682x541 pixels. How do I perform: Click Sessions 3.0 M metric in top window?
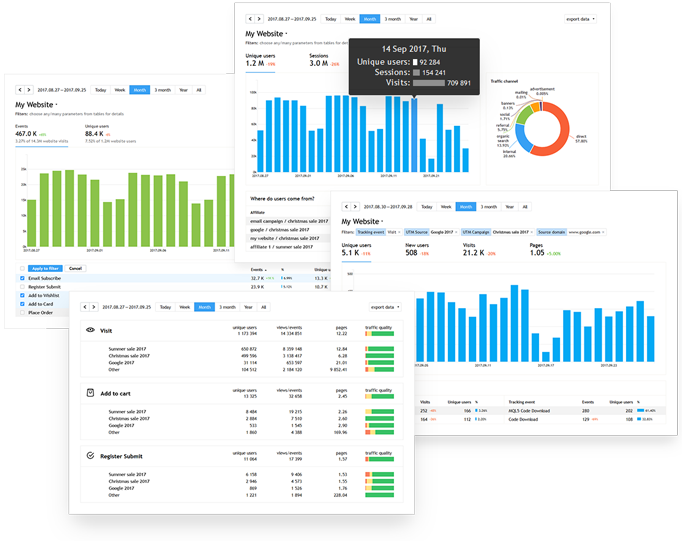click(x=324, y=60)
